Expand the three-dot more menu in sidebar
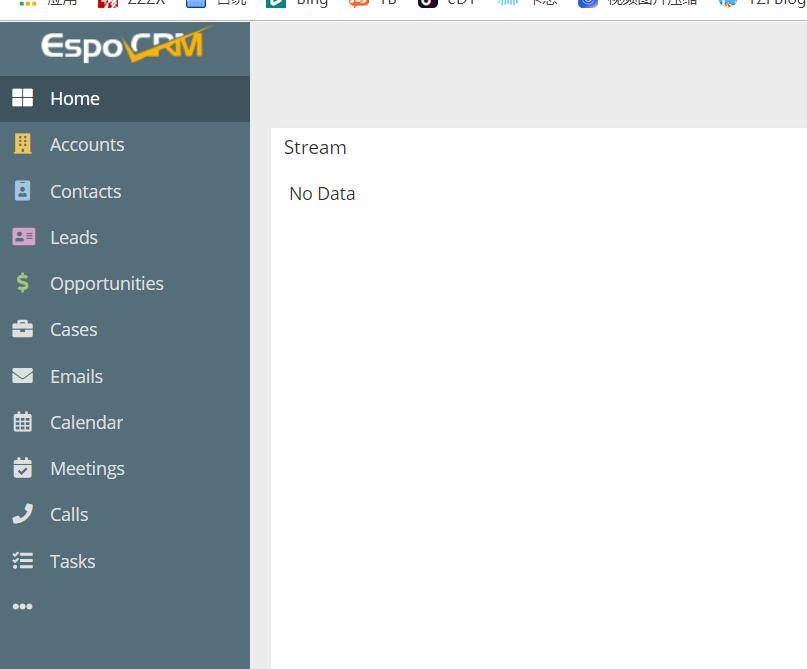Screen dimensions: 807x669 coord(22,607)
